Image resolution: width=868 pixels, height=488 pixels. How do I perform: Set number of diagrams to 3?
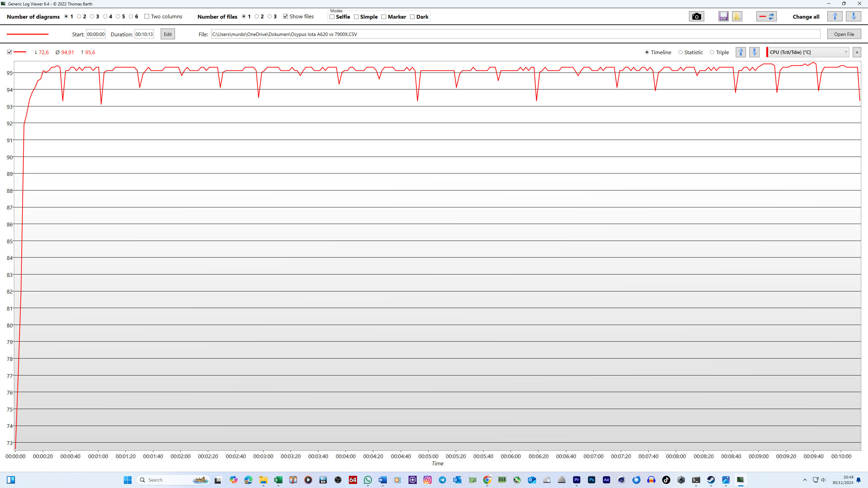tap(92, 16)
